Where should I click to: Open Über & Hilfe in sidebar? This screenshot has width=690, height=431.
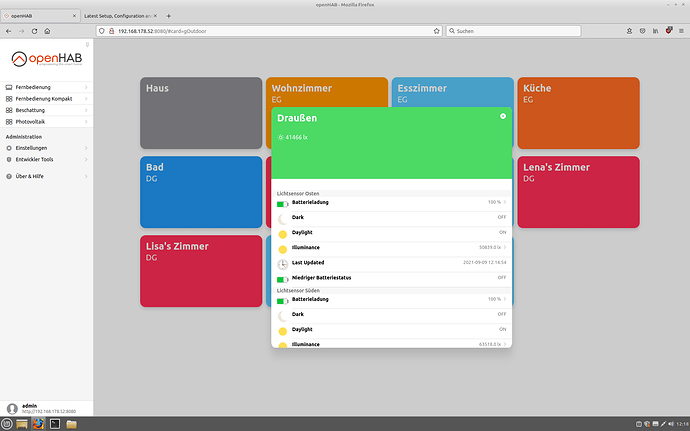pyautogui.click(x=46, y=176)
